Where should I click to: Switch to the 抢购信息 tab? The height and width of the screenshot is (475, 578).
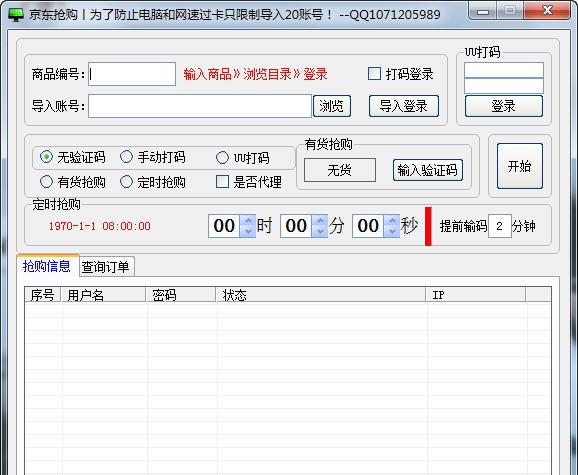(x=47, y=266)
